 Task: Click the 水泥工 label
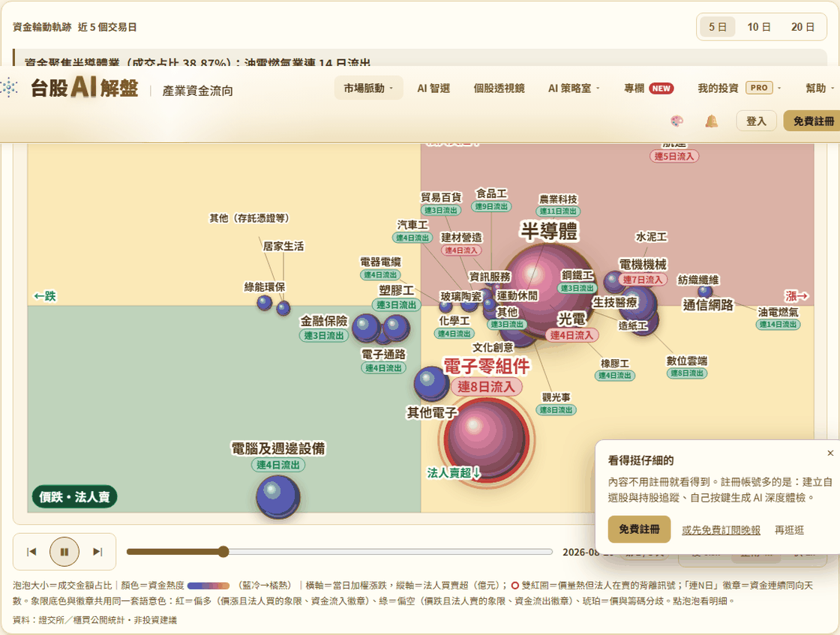point(651,237)
